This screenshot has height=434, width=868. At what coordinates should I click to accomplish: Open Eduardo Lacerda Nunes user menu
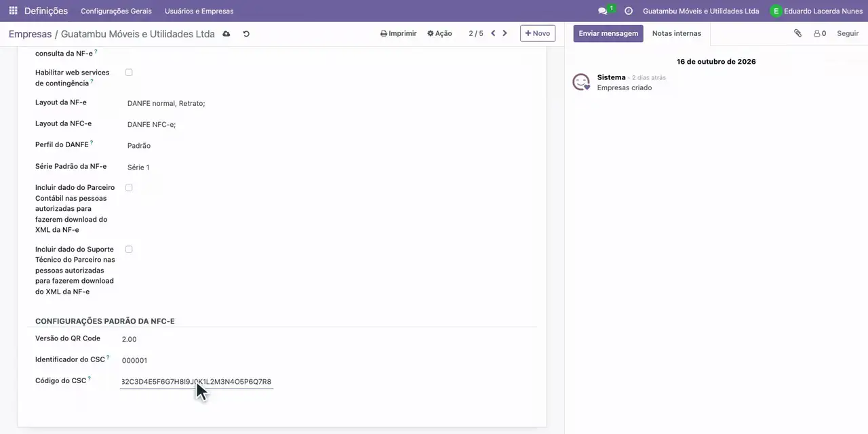pyautogui.click(x=815, y=11)
